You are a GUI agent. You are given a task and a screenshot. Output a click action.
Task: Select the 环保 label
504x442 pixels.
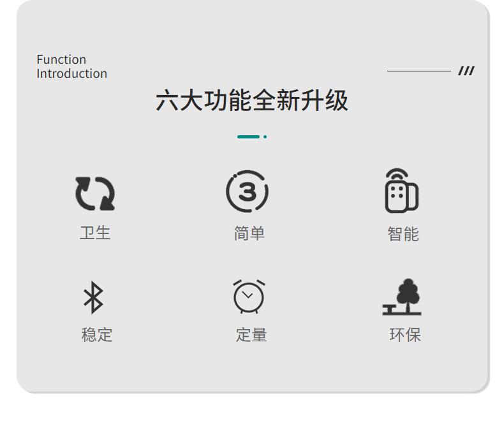click(x=405, y=335)
